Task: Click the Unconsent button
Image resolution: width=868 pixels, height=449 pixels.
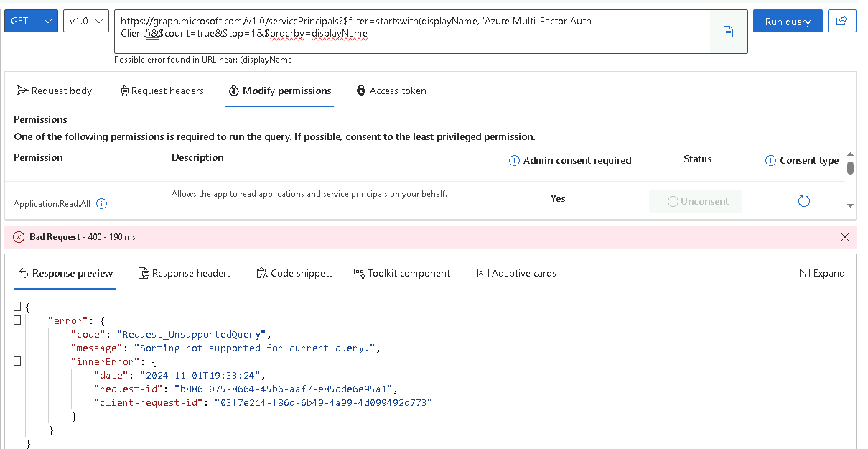Action: click(x=695, y=201)
